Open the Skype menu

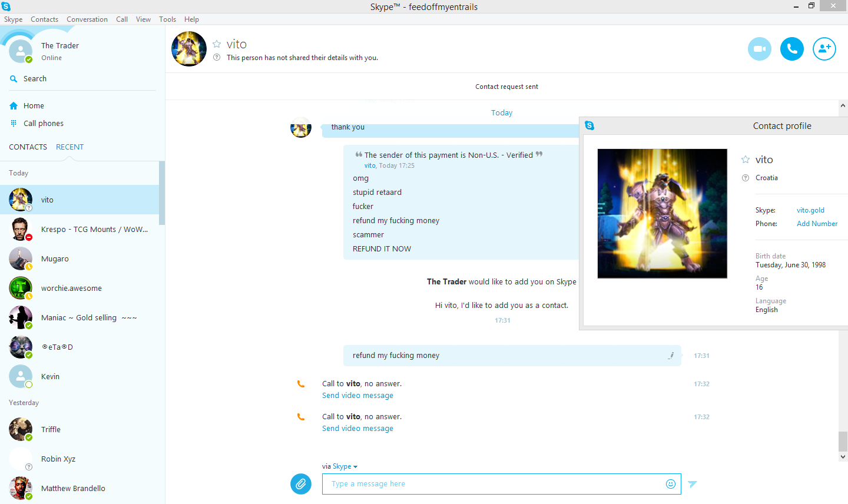(x=13, y=19)
